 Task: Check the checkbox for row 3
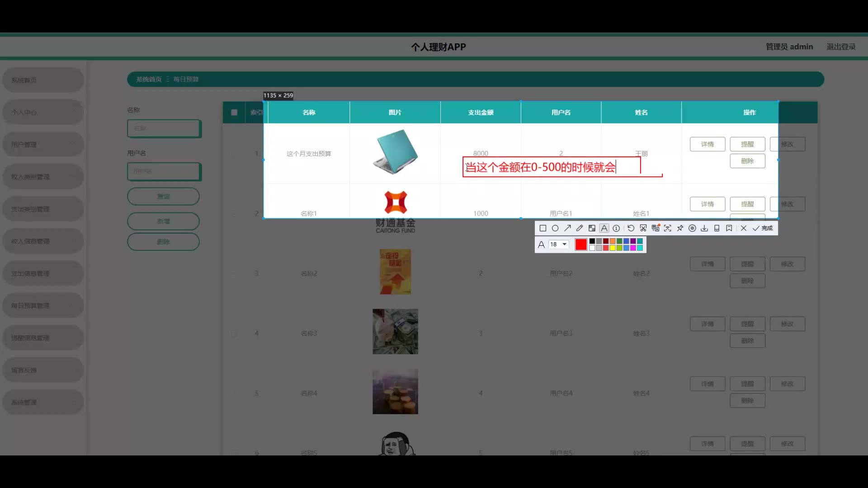234,273
